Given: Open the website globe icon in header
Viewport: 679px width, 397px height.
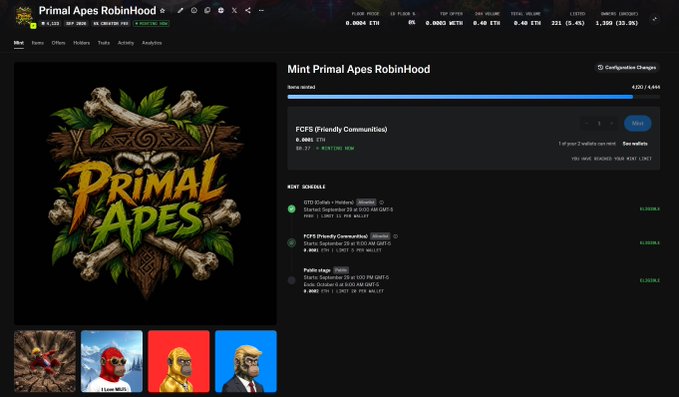Looking at the screenshot, I should [221, 10].
